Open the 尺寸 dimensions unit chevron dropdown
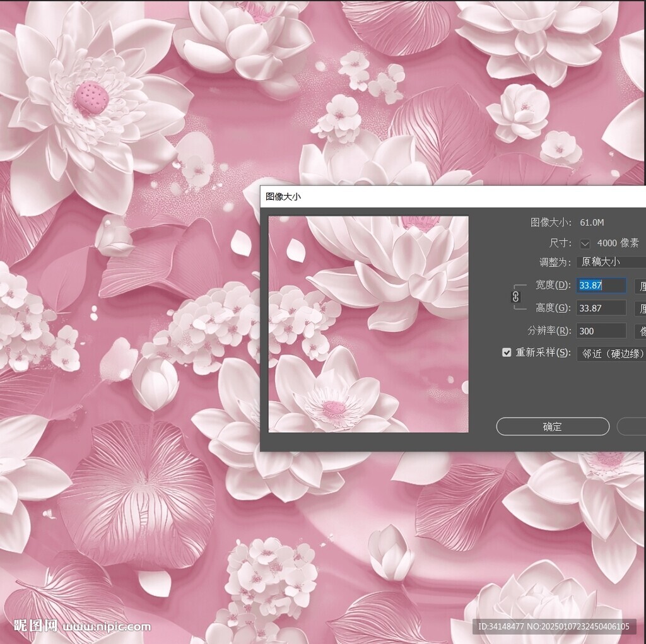The width and height of the screenshot is (646, 644). pos(585,243)
